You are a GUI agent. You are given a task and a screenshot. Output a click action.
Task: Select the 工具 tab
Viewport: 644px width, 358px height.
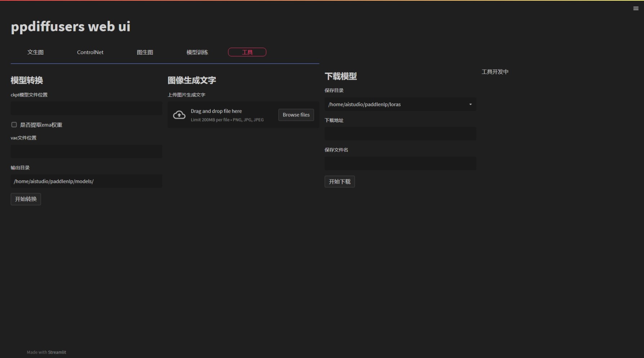tap(247, 52)
